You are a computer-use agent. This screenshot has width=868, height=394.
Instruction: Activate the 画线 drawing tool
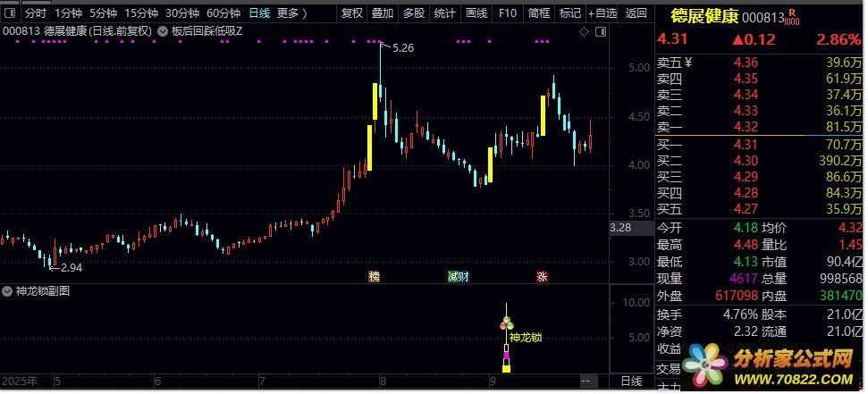(x=476, y=13)
